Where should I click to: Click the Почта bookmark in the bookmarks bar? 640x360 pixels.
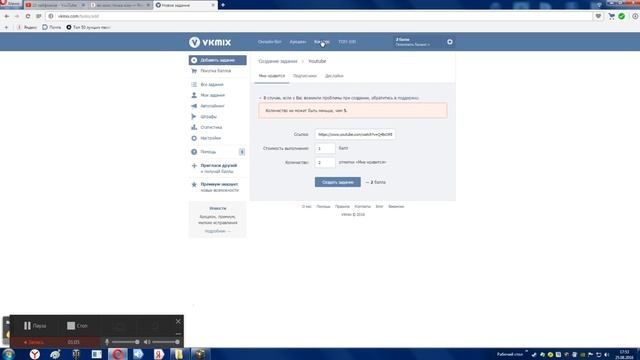[x=51, y=27]
